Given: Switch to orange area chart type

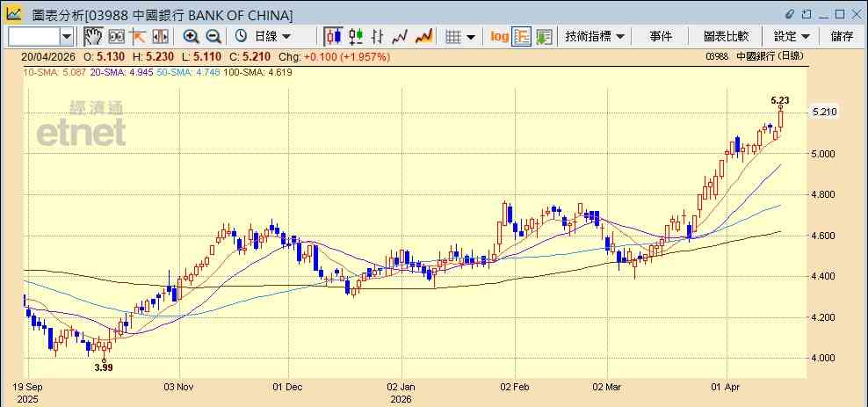Looking at the screenshot, I should [x=423, y=37].
